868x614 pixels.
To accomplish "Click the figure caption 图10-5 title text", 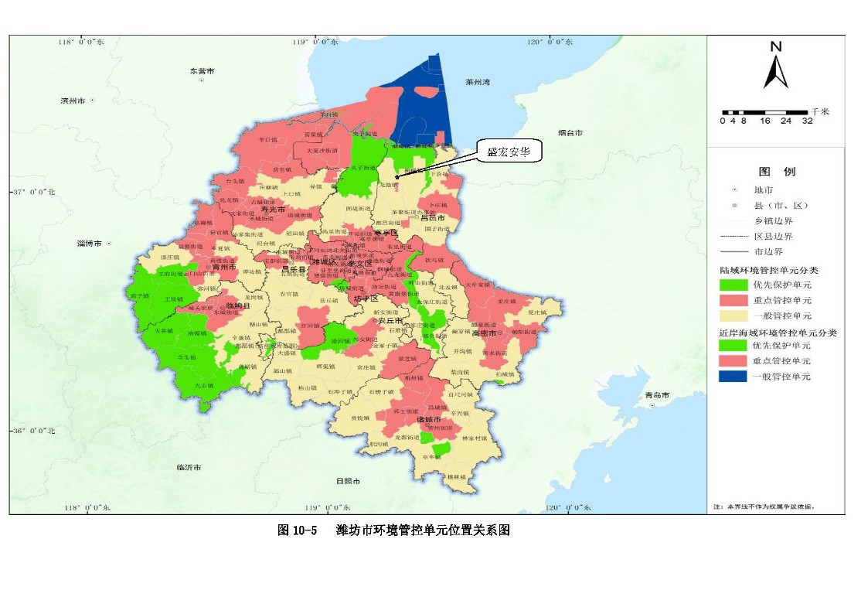I will (393, 530).
